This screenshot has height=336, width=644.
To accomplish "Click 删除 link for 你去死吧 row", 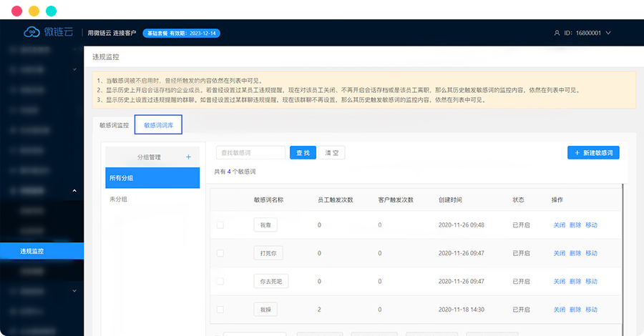I will point(575,282).
